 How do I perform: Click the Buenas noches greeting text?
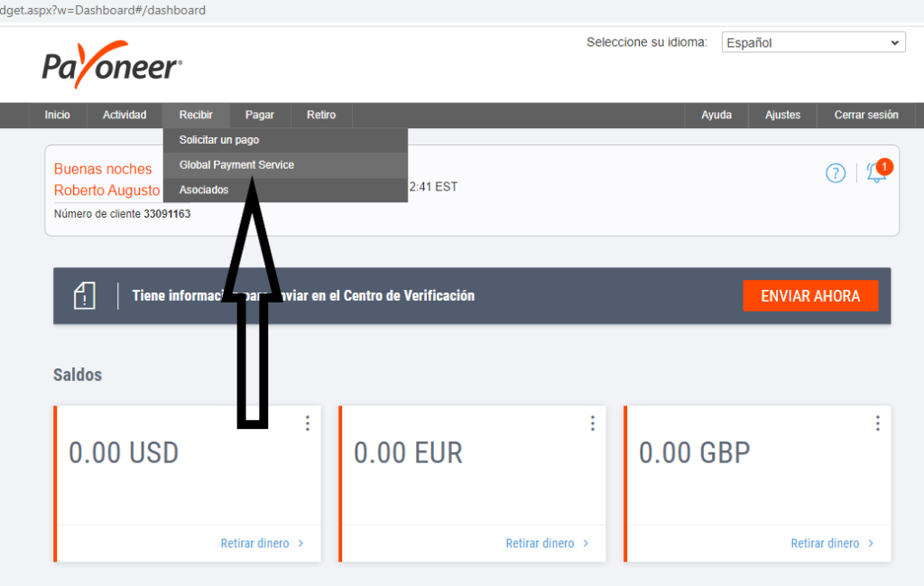pyautogui.click(x=103, y=169)
